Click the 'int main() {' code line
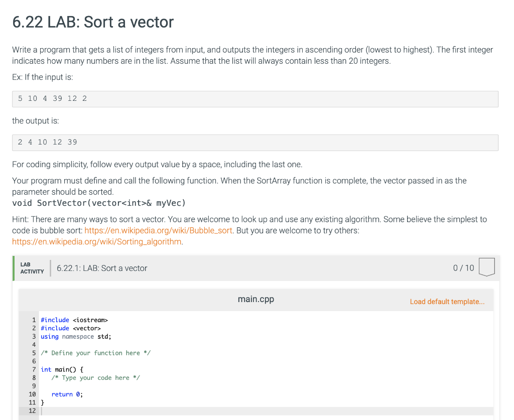 62,369
